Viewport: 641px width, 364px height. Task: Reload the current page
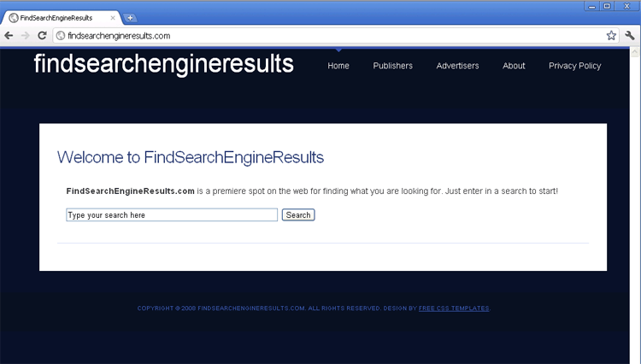42,35
